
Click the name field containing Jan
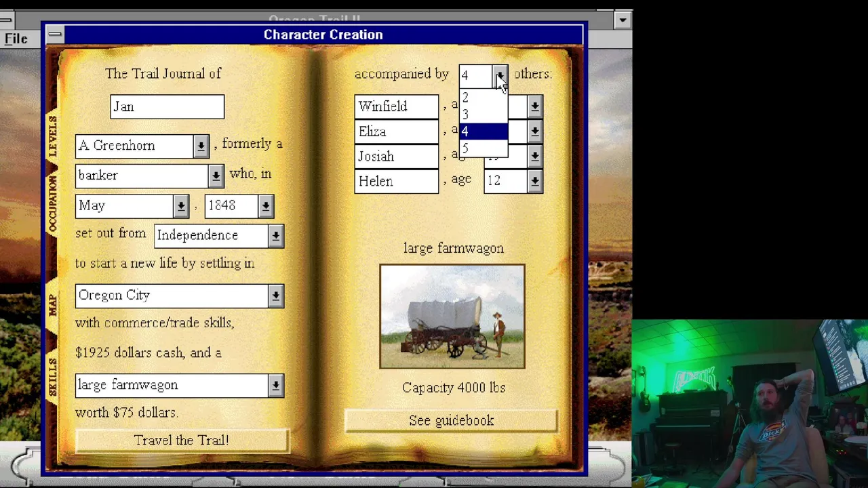point(167,107)
